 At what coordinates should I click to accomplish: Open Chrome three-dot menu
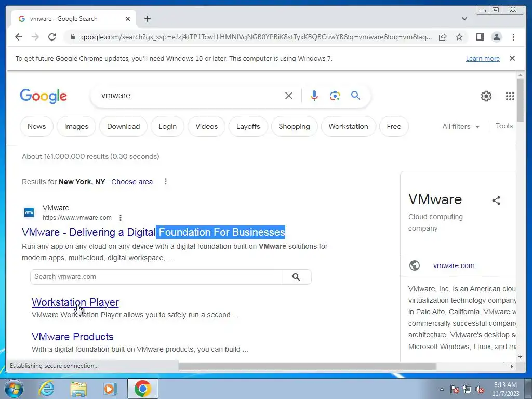(513, 37)
